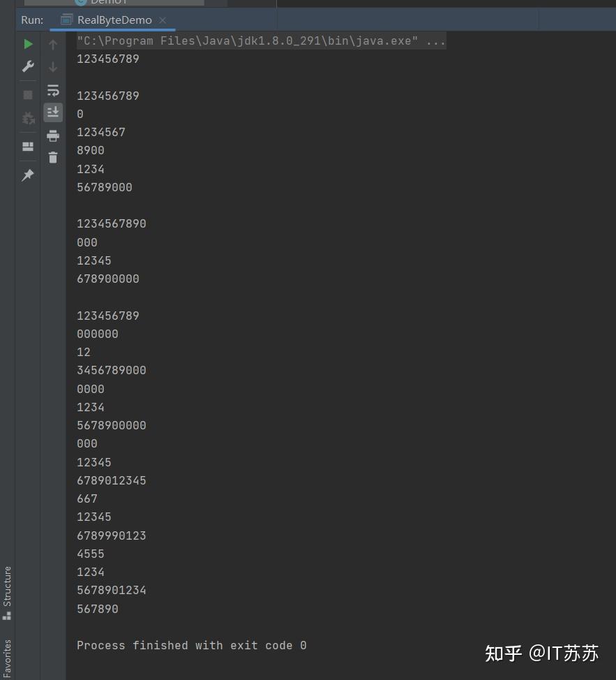This screenshot has height=680, width=616.
Task: Go up the stack trace arrow
Action: click(53, 44)
